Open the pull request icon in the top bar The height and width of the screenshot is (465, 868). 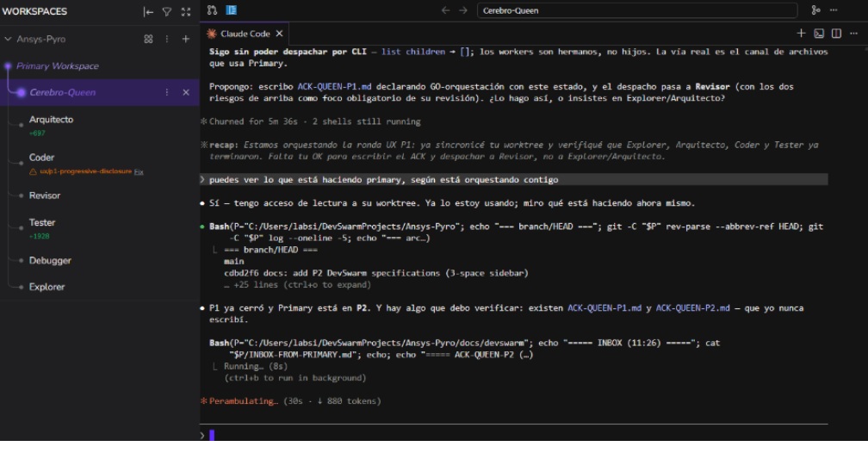tap(212, 10)
